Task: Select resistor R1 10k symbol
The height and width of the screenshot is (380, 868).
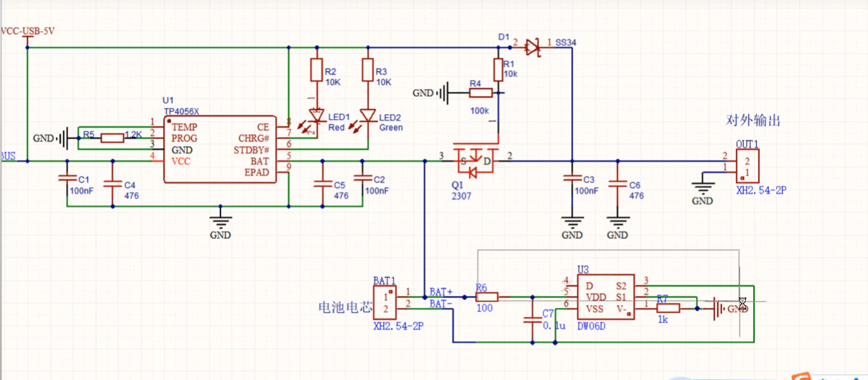Action: coord(498,70)
